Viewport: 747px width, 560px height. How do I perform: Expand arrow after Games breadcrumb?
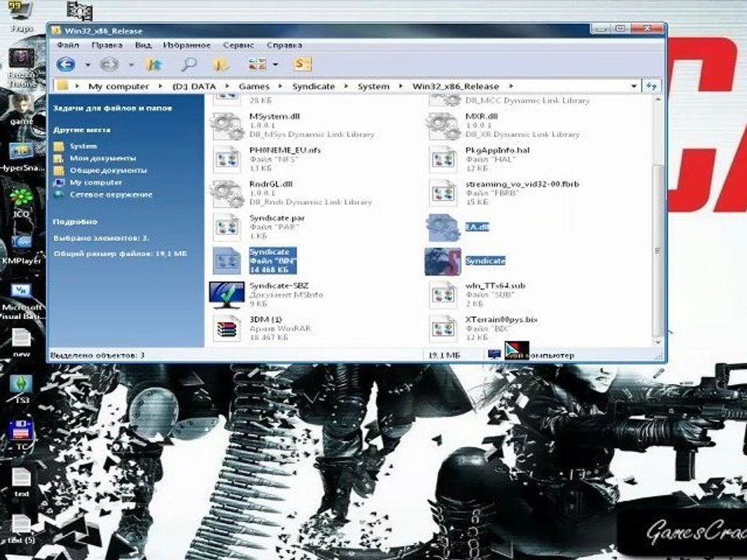tap(281, 86)
